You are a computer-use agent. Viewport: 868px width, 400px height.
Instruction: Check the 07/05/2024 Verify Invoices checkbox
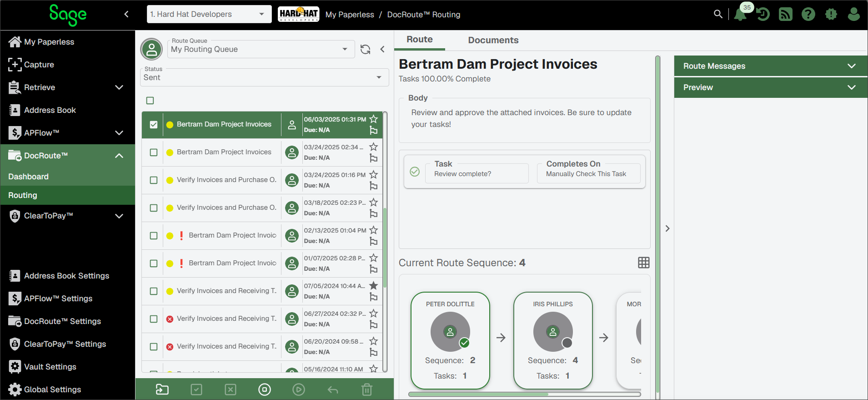[x=154, y=291]
